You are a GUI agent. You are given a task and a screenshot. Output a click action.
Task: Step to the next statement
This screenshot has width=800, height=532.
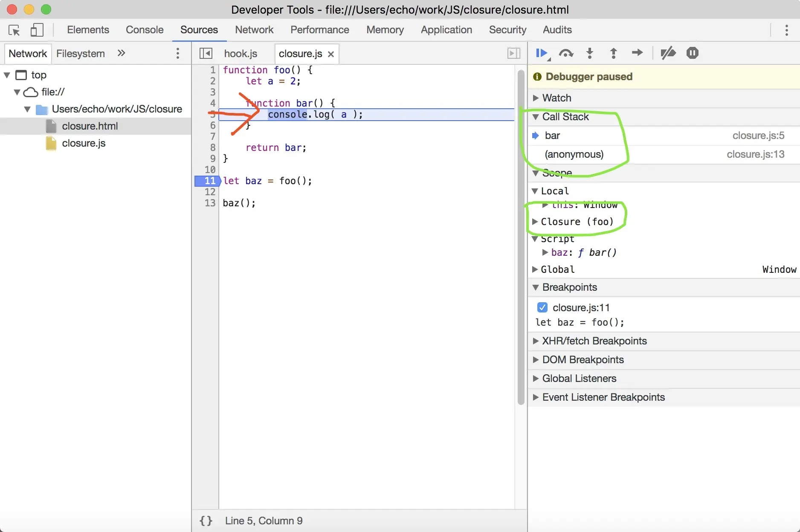point(637,53)
